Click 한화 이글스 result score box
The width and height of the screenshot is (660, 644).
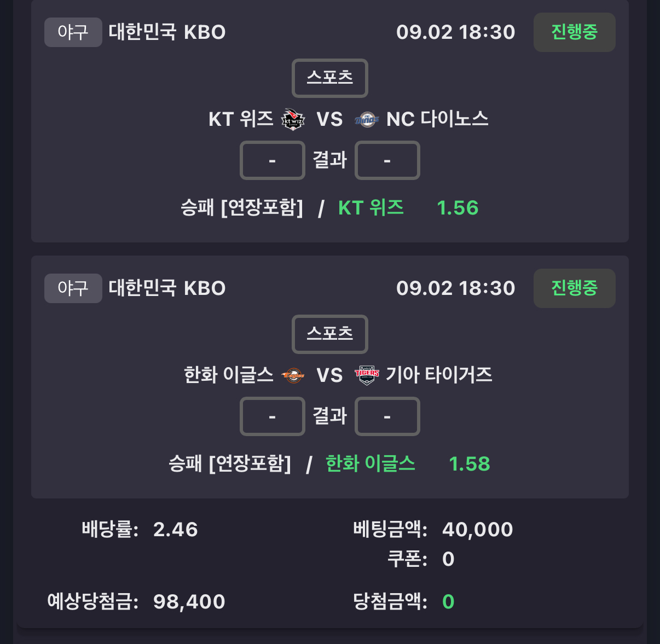coord(273,416)
